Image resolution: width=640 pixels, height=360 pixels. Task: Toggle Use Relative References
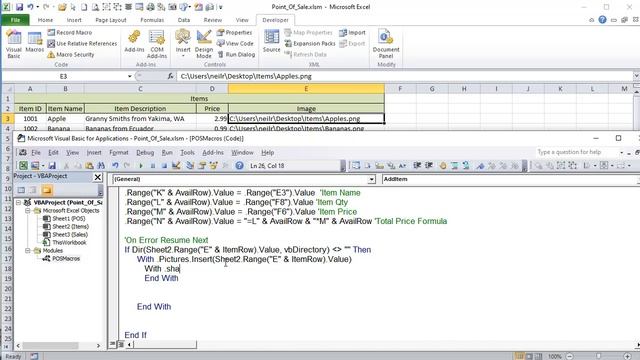click(82, 43)
